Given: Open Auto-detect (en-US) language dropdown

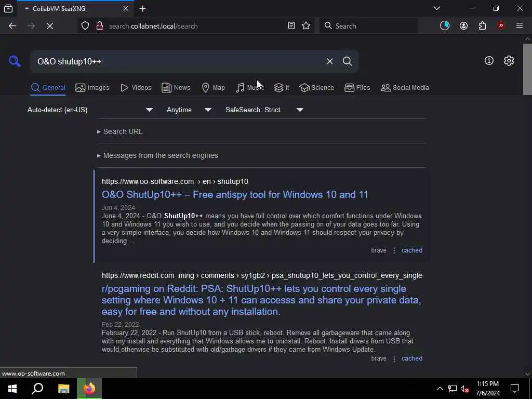Looking at the screenshot, I should [90, 110].
